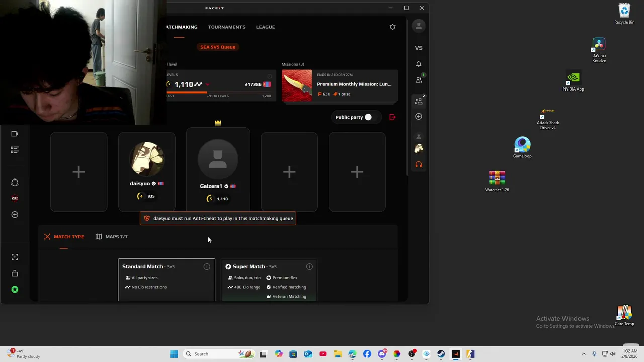Open the daisyuo party member card
This screenshot has height=362, width=644.
coord(147,171)
